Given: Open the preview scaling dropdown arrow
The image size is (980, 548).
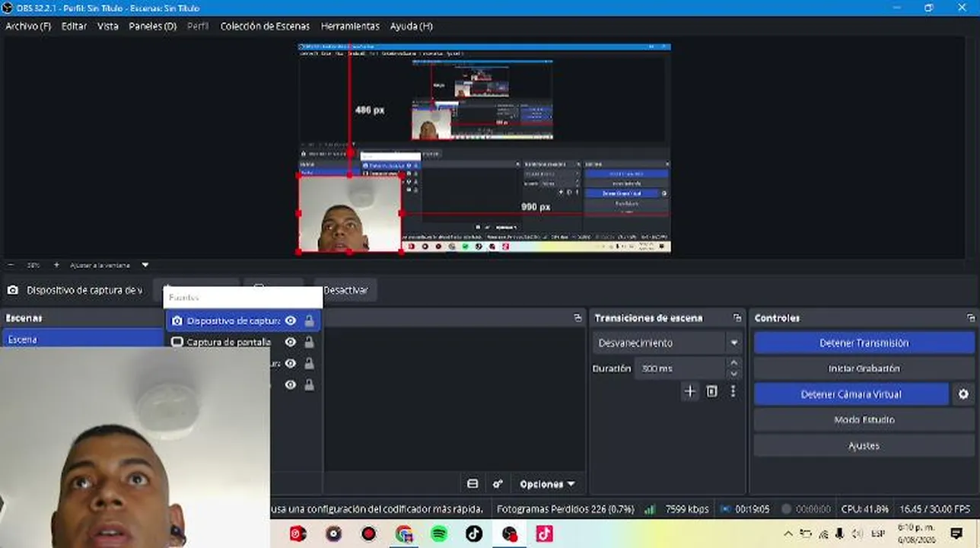Looking at the screenshot, I should click(145, 265).
